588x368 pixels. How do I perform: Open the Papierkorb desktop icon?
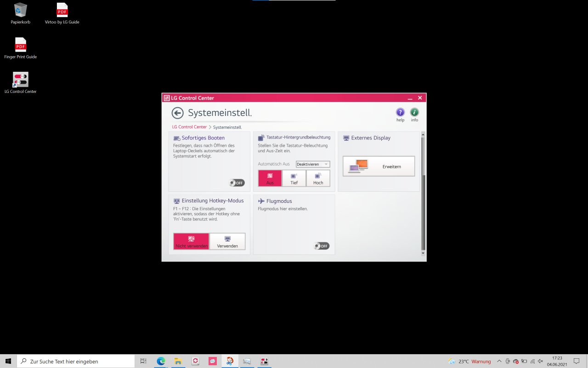[21, 13]
